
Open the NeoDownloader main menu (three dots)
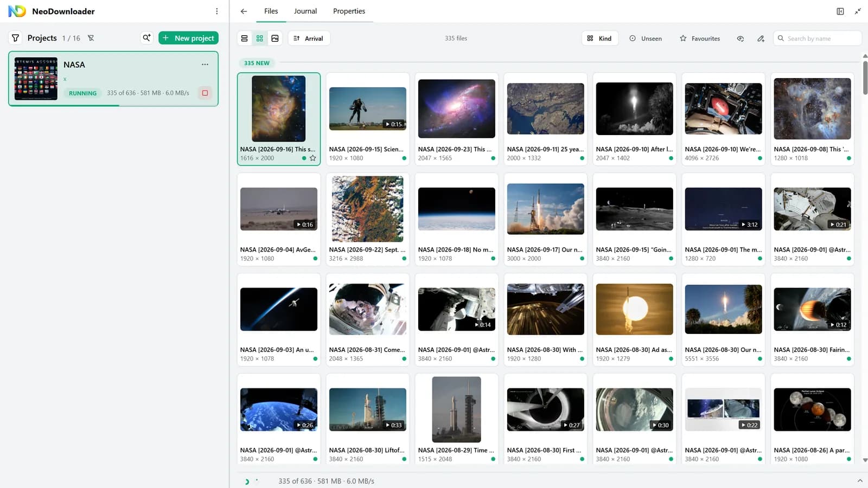point(217,11)
